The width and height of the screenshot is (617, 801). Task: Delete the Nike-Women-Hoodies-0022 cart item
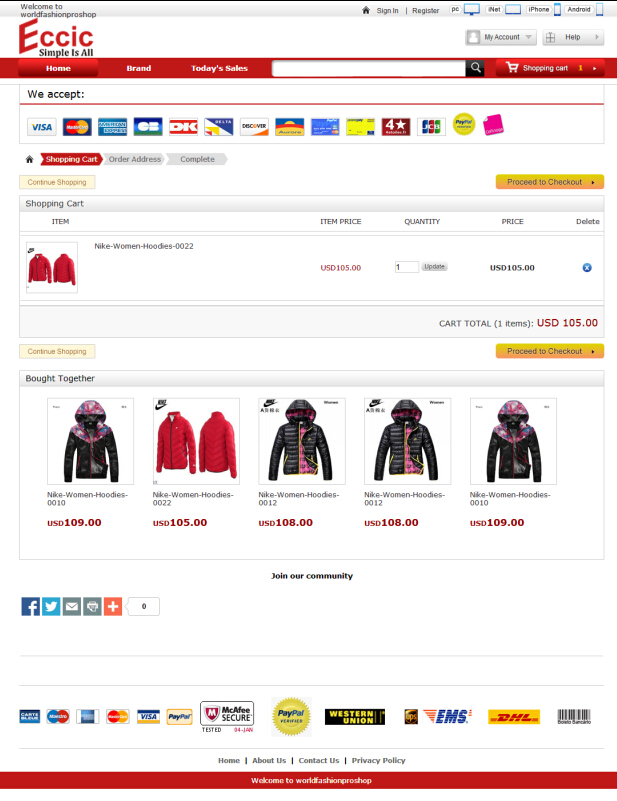click(x=587, y=268)
